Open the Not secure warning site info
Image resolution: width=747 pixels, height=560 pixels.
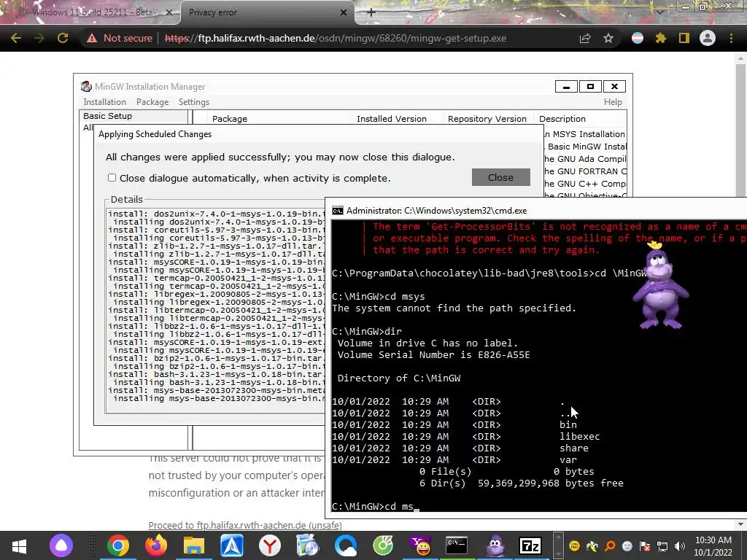[x=120, y=38]
